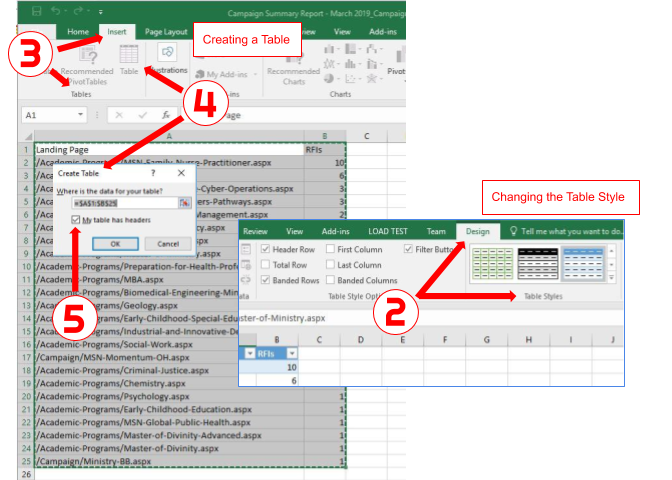This screenshot has width=672, height=480.
Task: Insert a combo chart icon
Action: 372,64
